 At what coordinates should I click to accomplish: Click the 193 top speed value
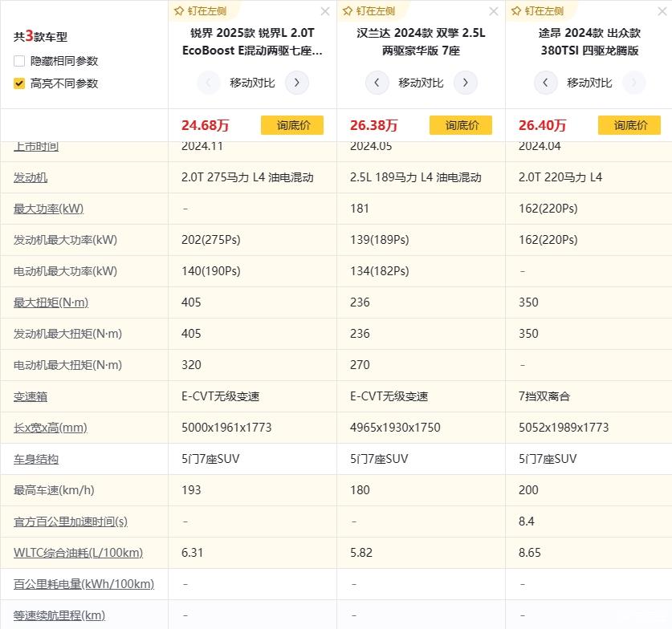(x=191, y=490)
